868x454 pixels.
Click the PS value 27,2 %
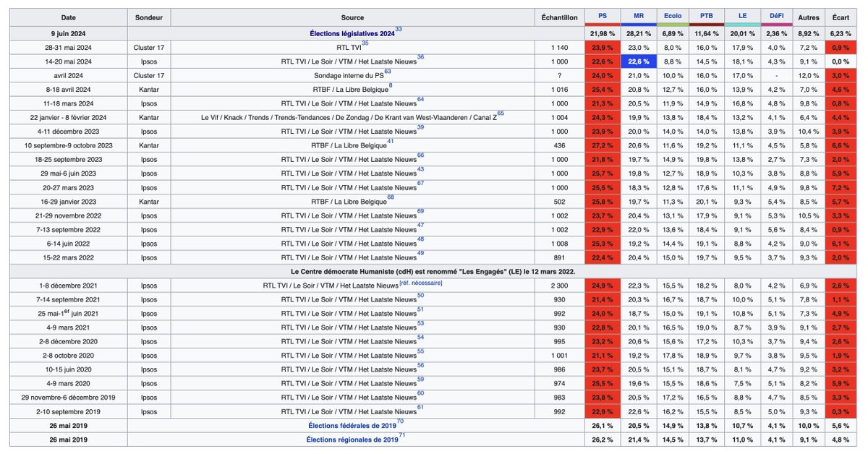[x=601, y=145]
